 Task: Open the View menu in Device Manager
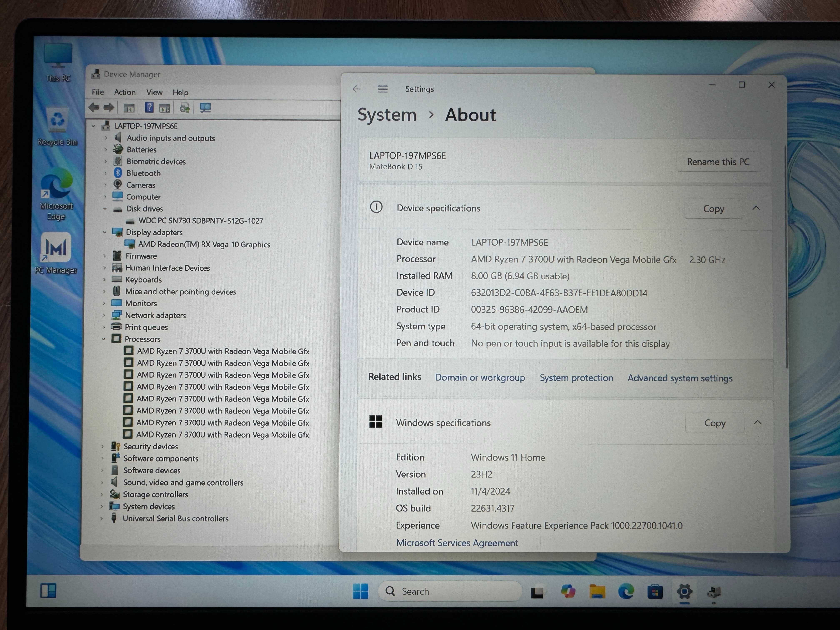click(x=154, y=92)
